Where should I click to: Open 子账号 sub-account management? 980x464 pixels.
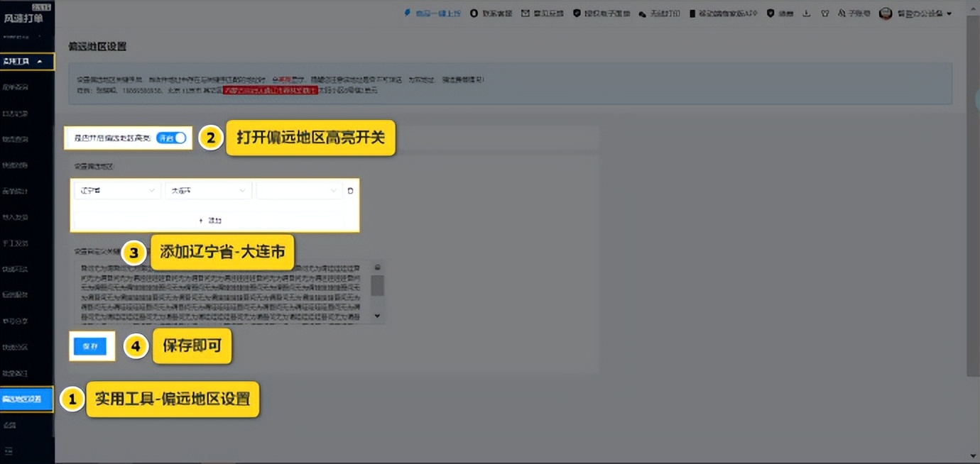(x=854, y=13)
